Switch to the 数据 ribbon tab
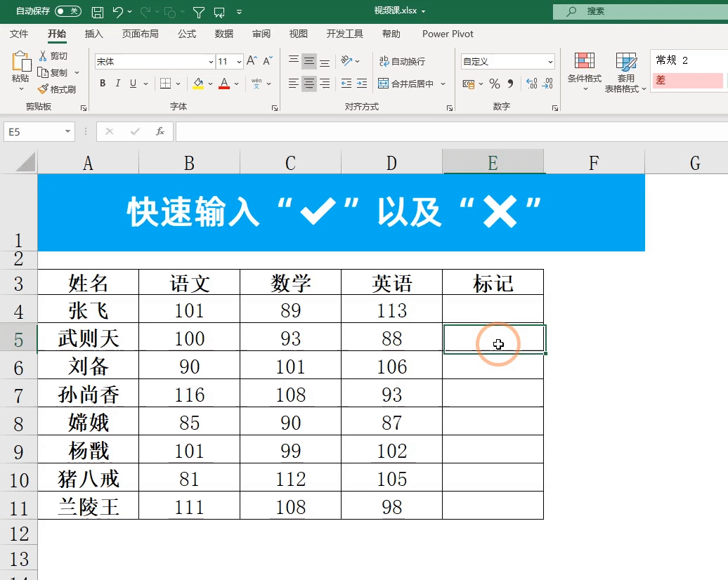728x580 pixels. point(223,34)
